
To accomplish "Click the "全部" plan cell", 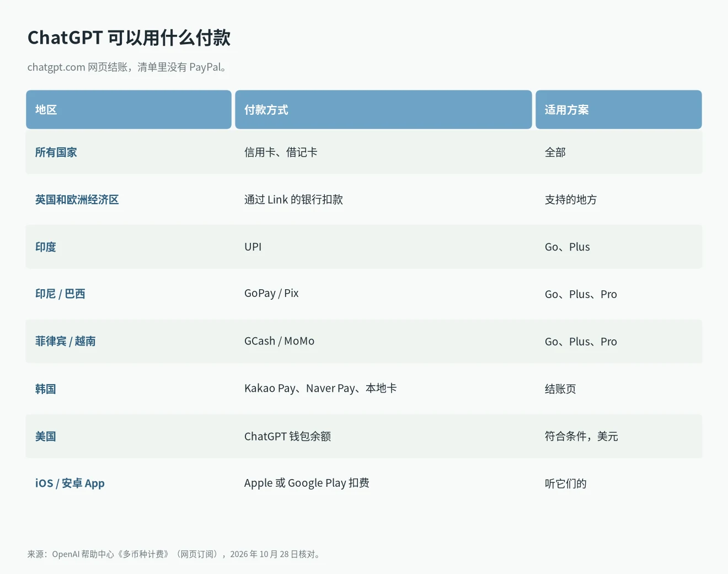I will (x=555, y=152).
